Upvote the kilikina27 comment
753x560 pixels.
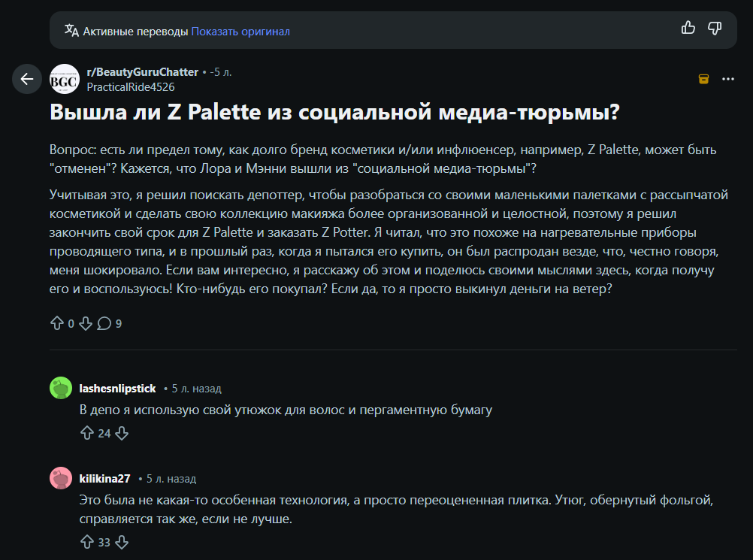click(x=86, y=542)
